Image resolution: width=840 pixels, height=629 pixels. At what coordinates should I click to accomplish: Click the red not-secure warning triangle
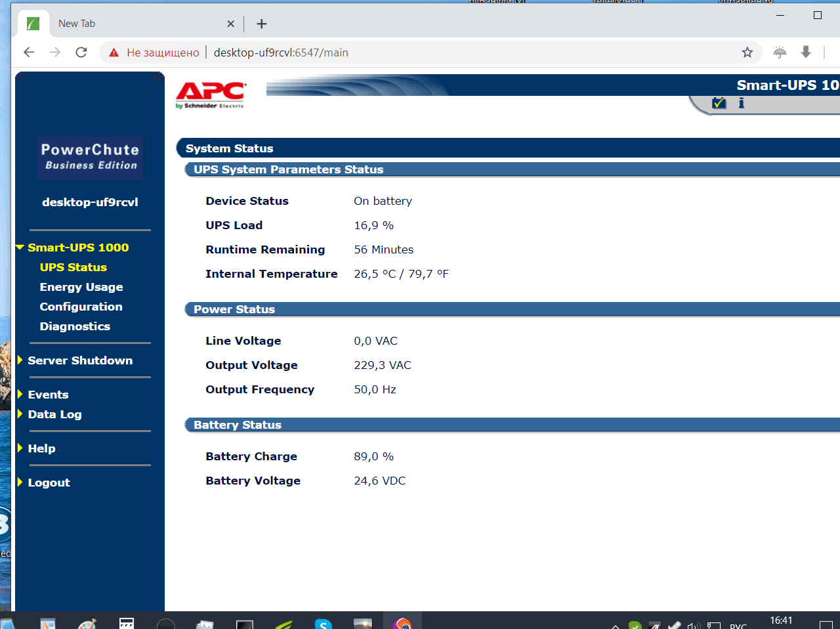point(114,53)
